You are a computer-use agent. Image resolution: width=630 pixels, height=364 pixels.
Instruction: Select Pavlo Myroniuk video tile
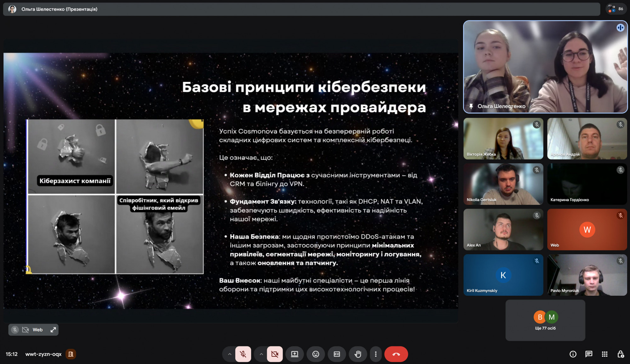click(587, 275)
